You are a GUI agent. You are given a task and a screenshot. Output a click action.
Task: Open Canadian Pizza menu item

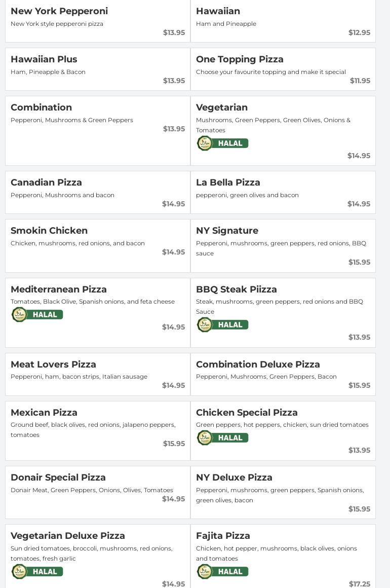coord(46,182)
